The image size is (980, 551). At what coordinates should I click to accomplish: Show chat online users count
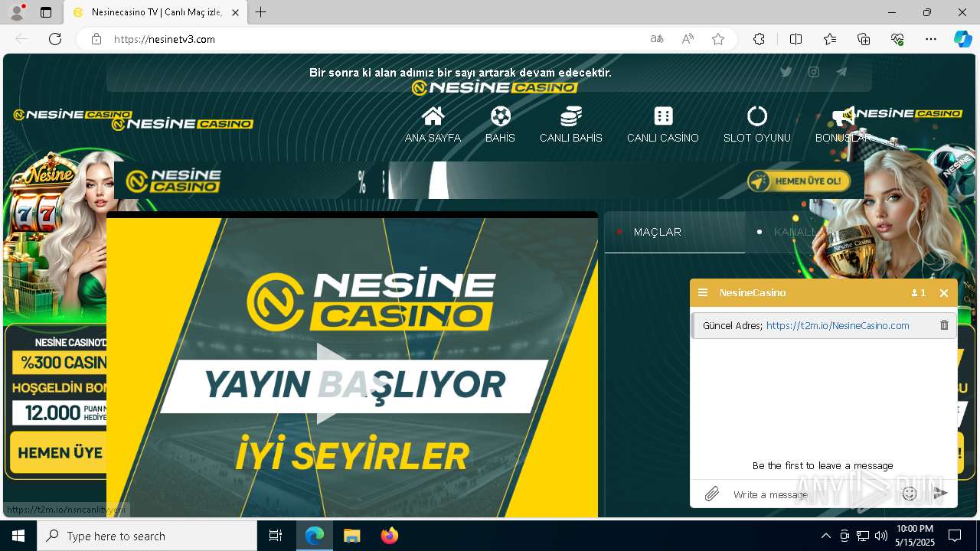pyautogui.click(x=919, y=293)
